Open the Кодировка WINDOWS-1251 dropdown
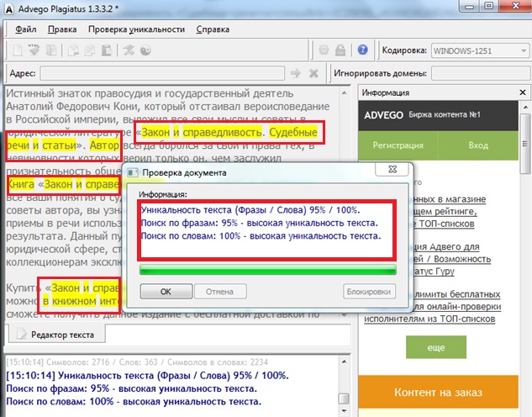 [480, 51]
